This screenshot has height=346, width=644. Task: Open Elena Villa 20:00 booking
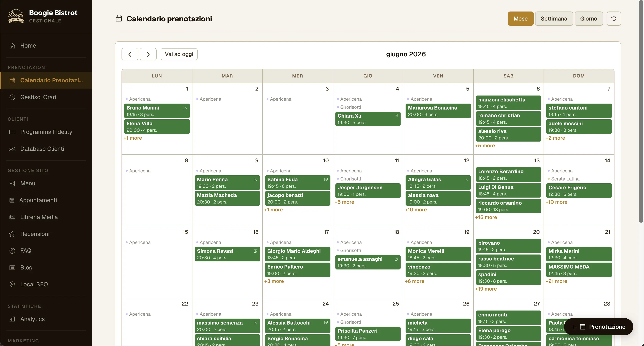157,127
